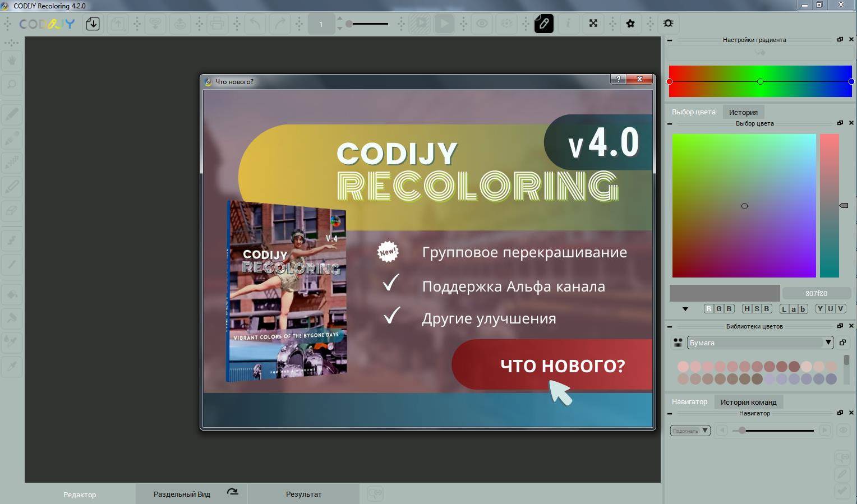Select the HSB color model button
The image size is (857, 504).
pyautogui.click(x=757, y=308)
